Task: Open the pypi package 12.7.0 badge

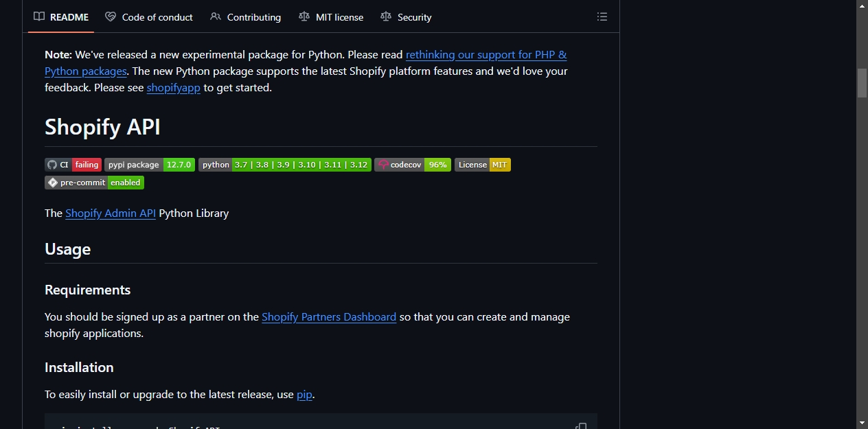Action: (150, 165)
